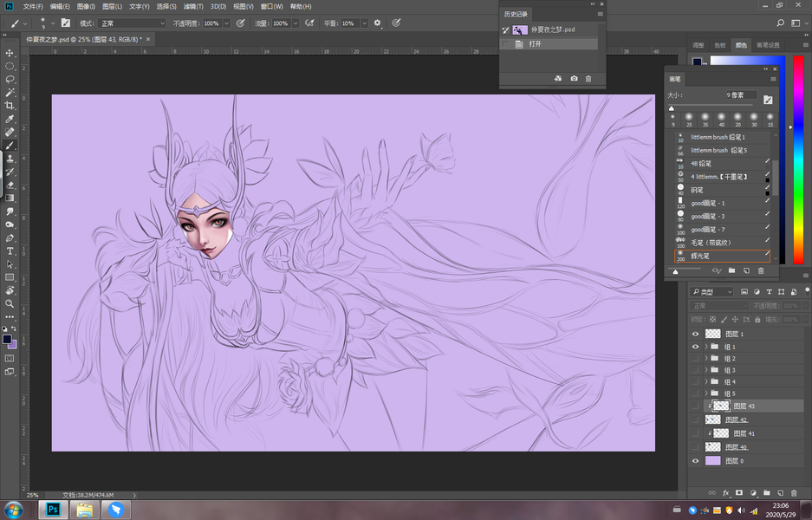Open 图层(L) menu

click(x=113, y=6)
